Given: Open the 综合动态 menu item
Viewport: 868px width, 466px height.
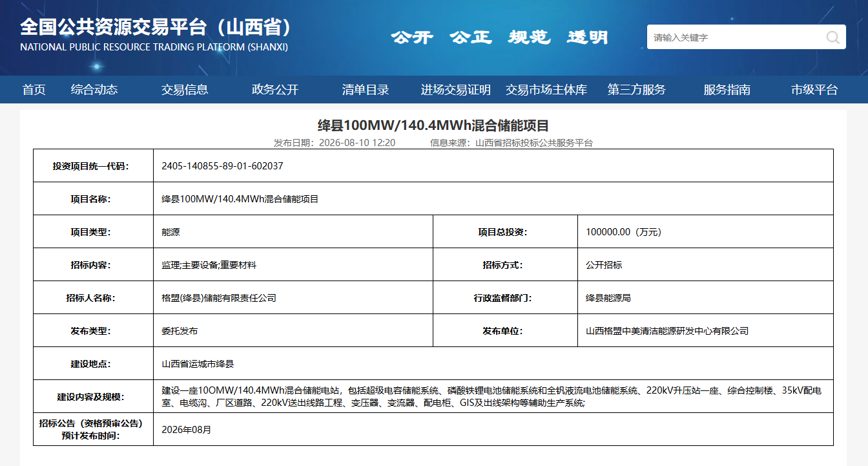Looking at the screenshot, I should point(94,90).
